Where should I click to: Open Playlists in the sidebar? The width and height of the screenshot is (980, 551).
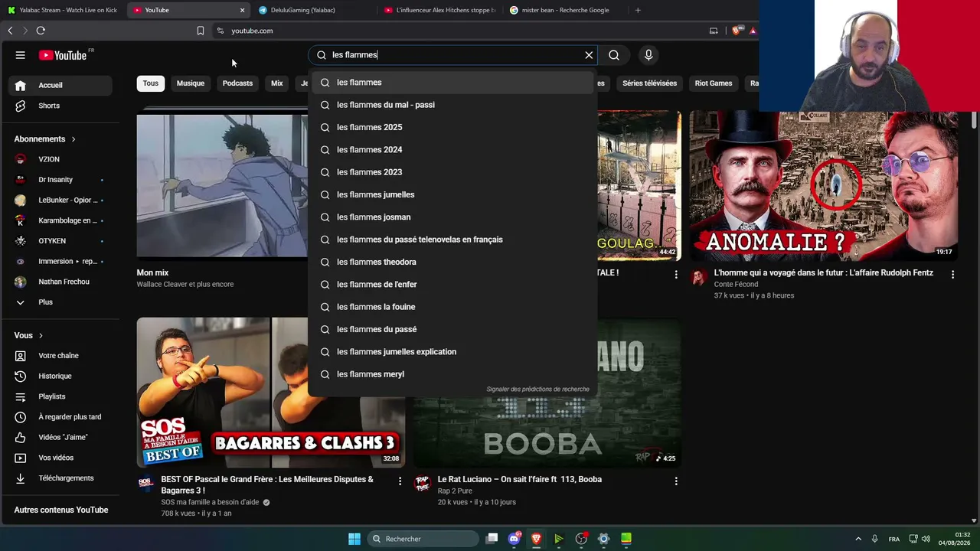(60, 396)
